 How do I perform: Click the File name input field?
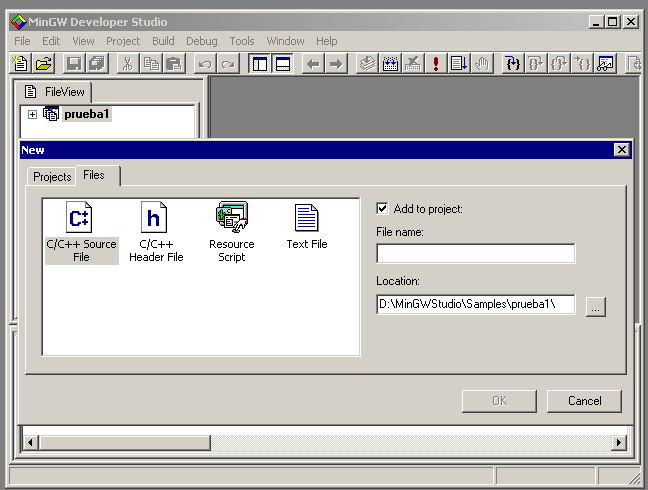point(475,253)
